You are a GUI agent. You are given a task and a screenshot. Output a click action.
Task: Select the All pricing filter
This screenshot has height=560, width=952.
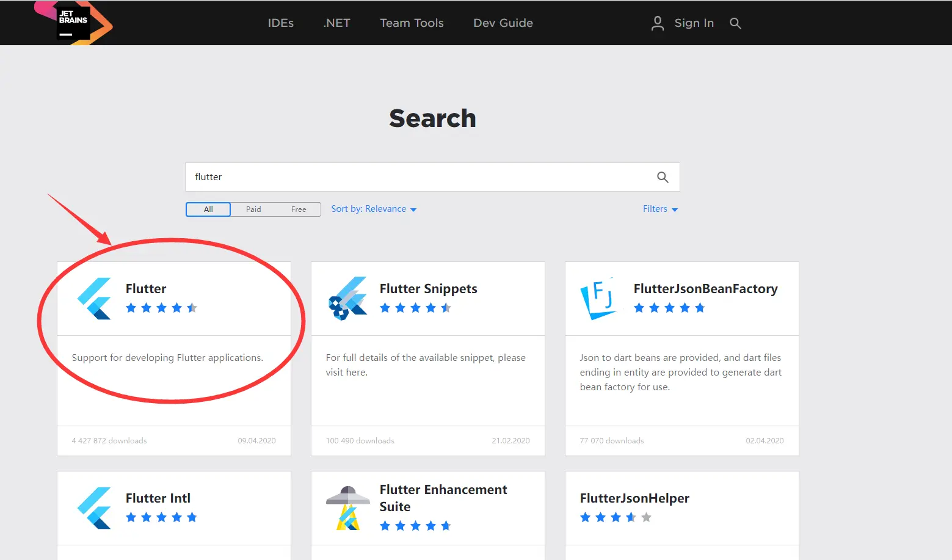coord(208,209)
